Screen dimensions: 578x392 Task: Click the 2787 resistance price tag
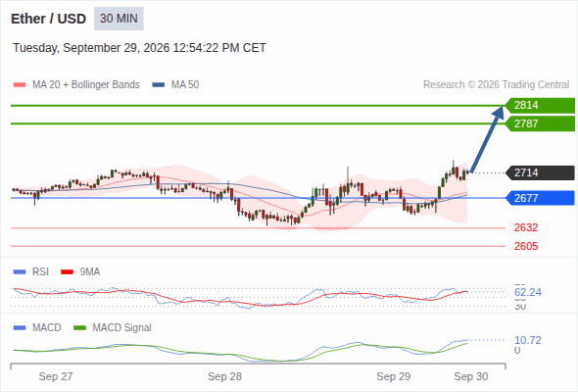(x=540, y=123)
